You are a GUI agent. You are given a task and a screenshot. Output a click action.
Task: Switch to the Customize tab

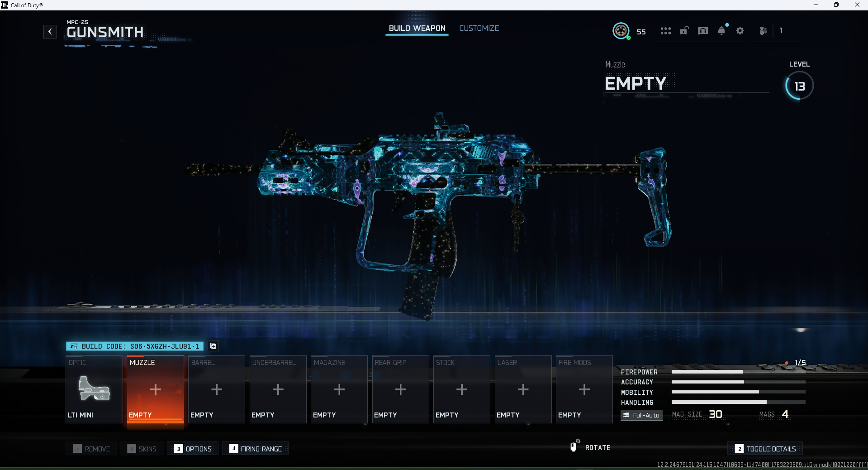479,28
